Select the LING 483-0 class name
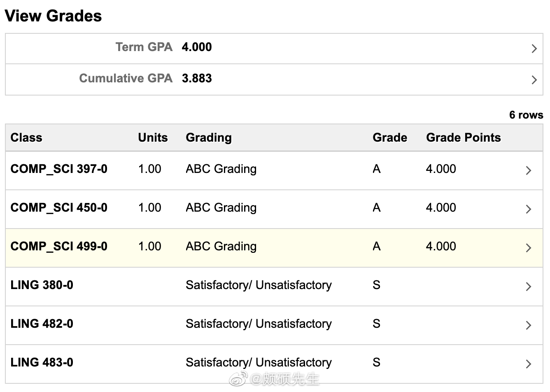The width and height of the screenshot is (550, 392). [x=42, y=362]
